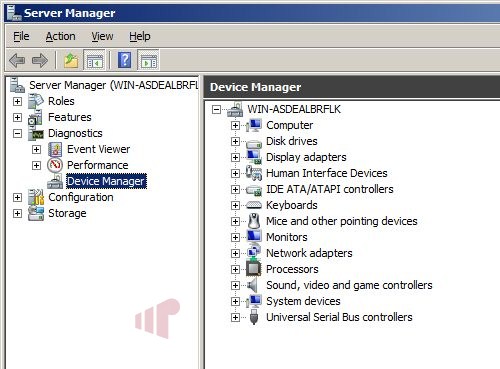Select the Configuration label

[81, 197]
